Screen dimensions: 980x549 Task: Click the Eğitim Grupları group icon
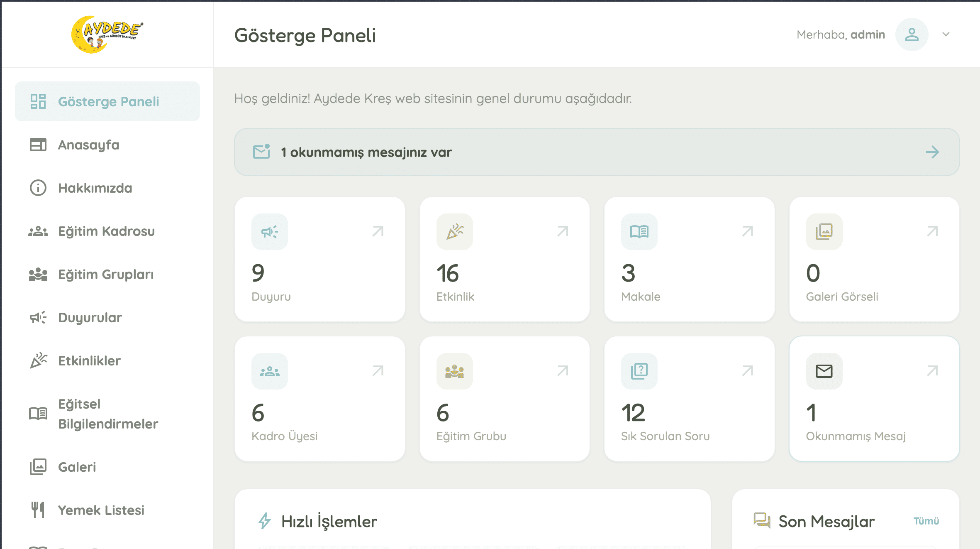click(x=38, y=274)
